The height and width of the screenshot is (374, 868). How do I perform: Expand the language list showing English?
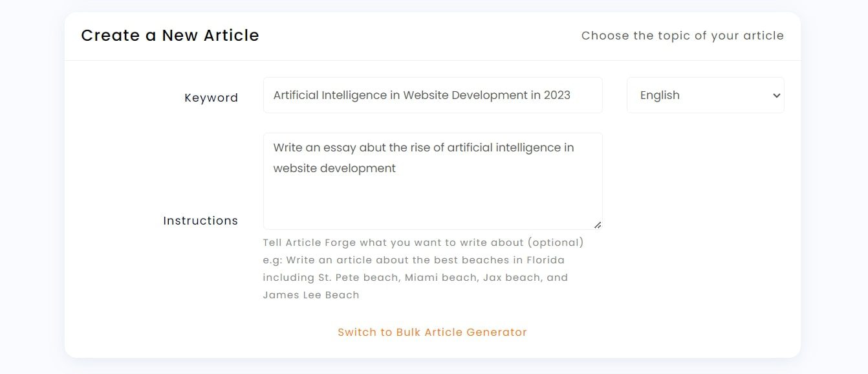(x=705, y=95)
